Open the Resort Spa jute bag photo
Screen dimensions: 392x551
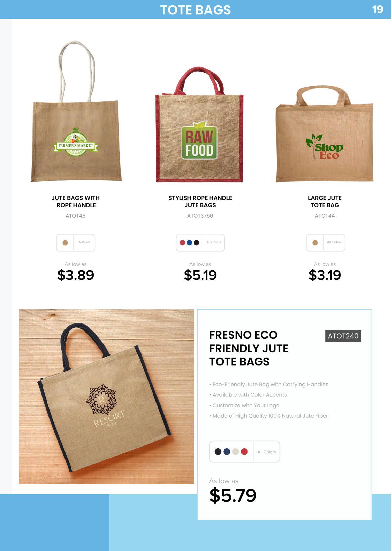tap(106, 397)
